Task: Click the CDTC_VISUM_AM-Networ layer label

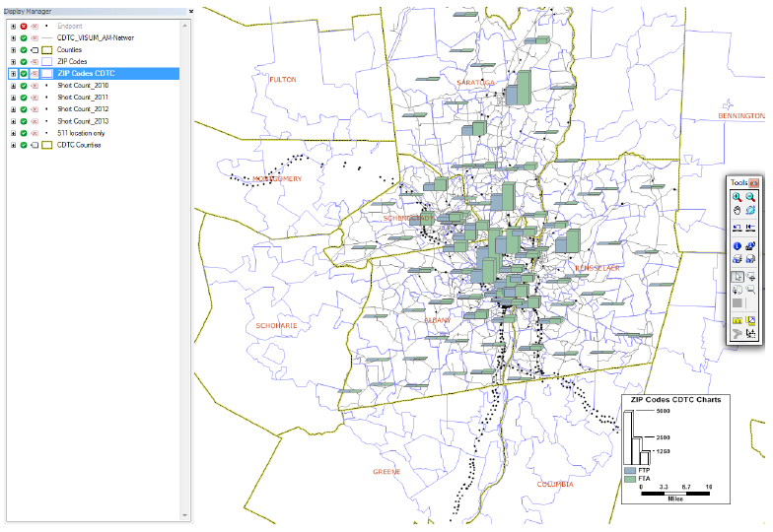Action: [96, 37]
